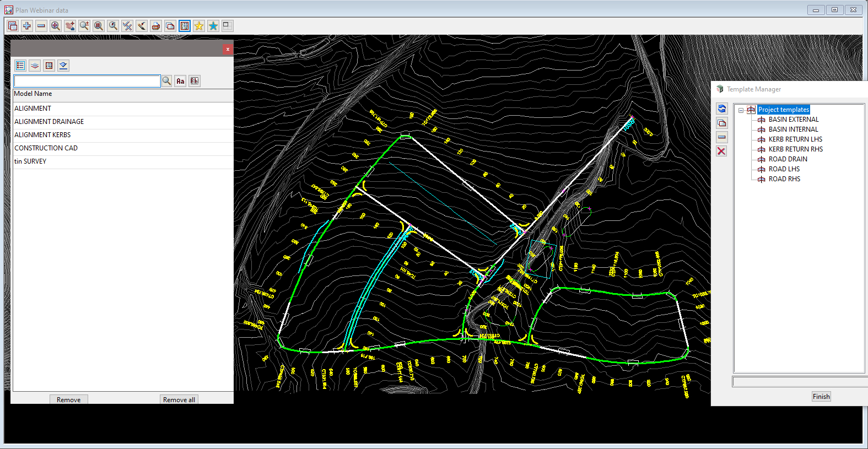Screen dimensions: 868x449
Task: Click the red X delete template icon
Action: [x=721, y=151]
